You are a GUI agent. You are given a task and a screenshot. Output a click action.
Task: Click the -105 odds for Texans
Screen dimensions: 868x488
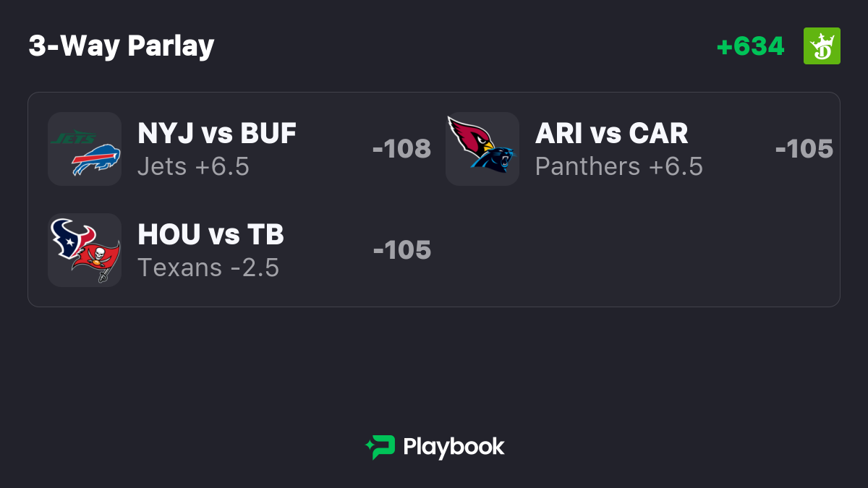[402, 250]
